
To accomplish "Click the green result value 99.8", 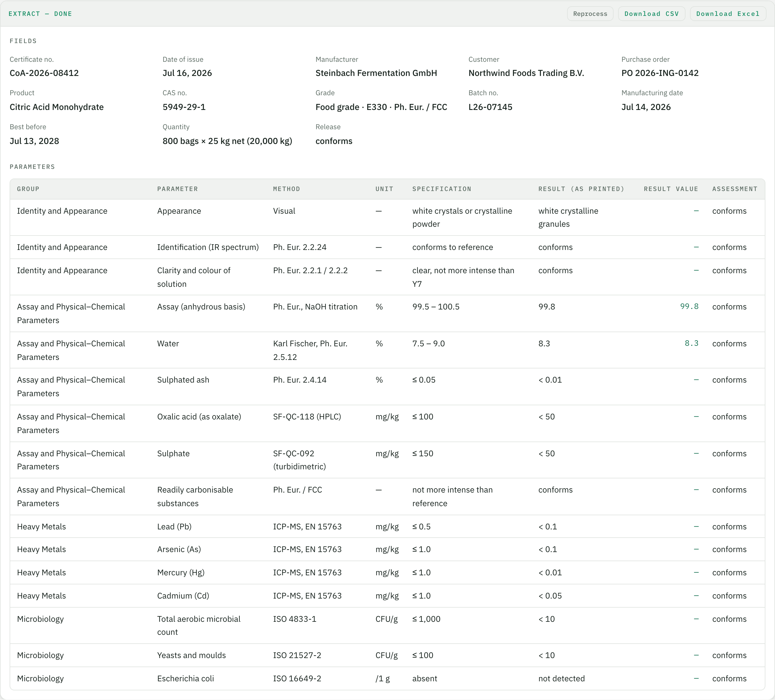I will 689,307.
